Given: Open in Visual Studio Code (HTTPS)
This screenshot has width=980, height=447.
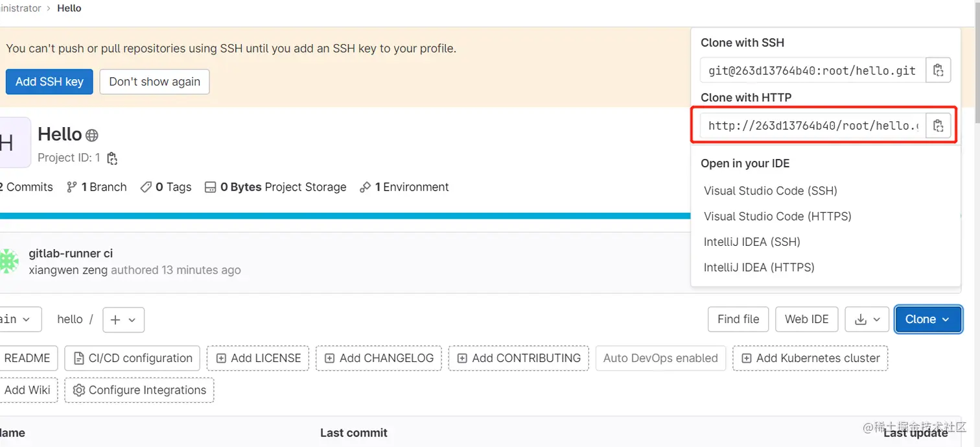Looking at the screenshot, I should (778, 216).
